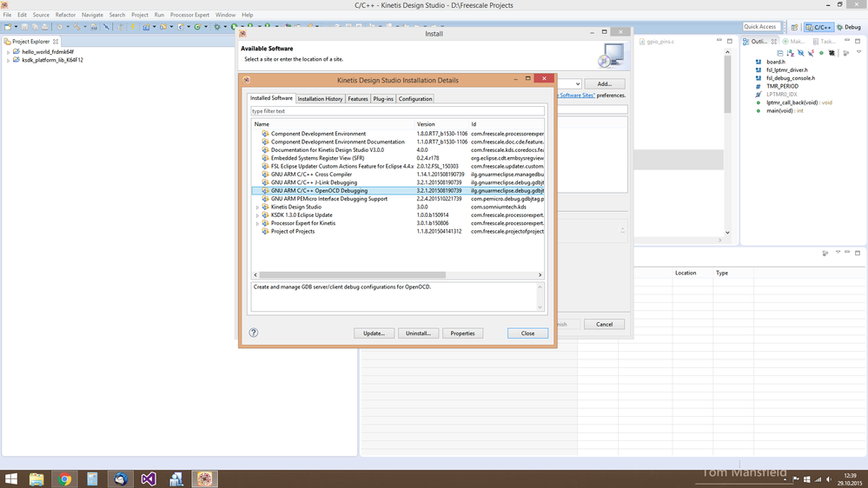Switch to Features tab
This screenshot has height=488, width=868.
[358, 98]
